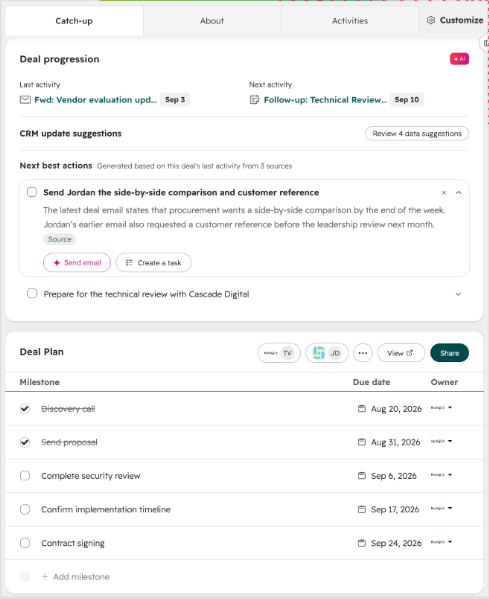Check the Confirm implementation timeline milestone

click(25, 509)
